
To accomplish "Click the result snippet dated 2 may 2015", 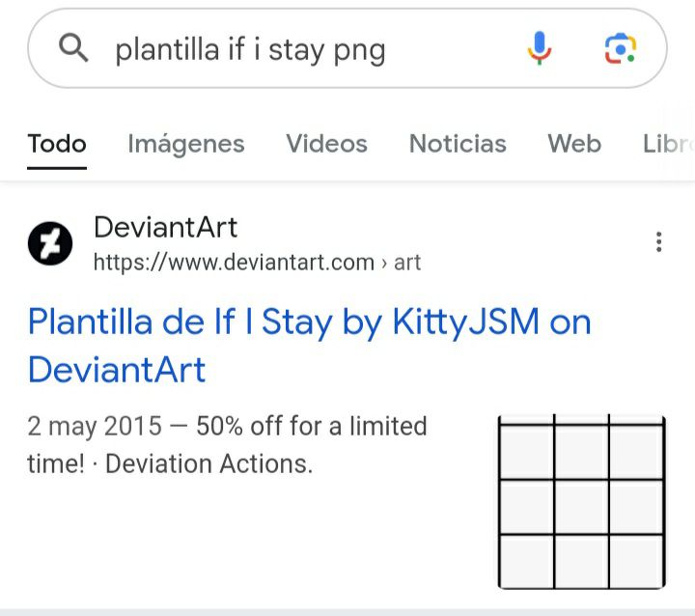I will [x=227, y=445].
